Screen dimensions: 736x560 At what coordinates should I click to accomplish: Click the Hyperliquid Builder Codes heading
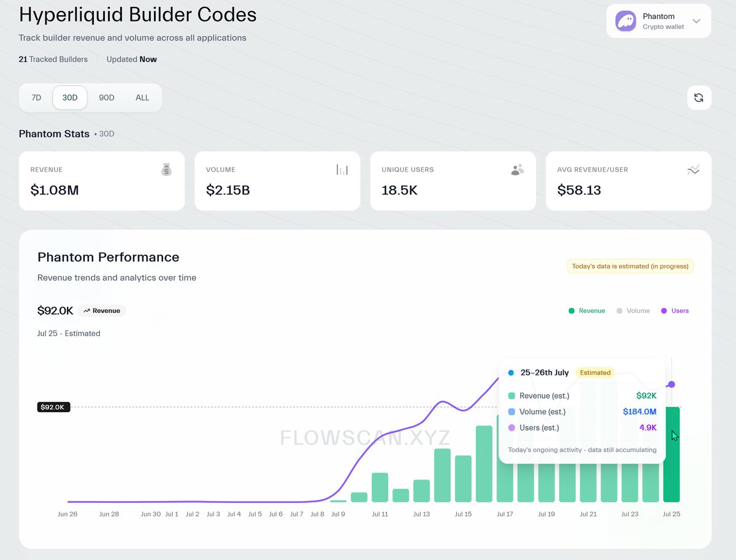138,15
